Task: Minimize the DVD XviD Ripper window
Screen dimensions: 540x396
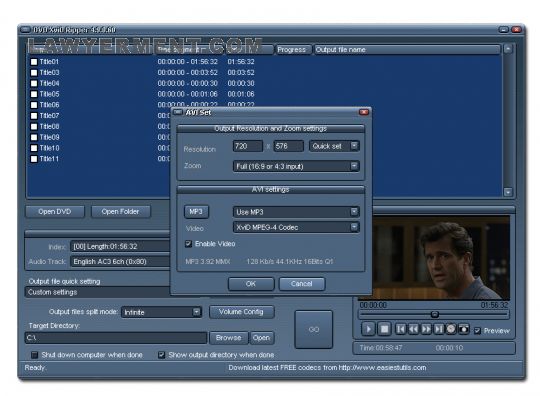Action: (x=503, y=30)
